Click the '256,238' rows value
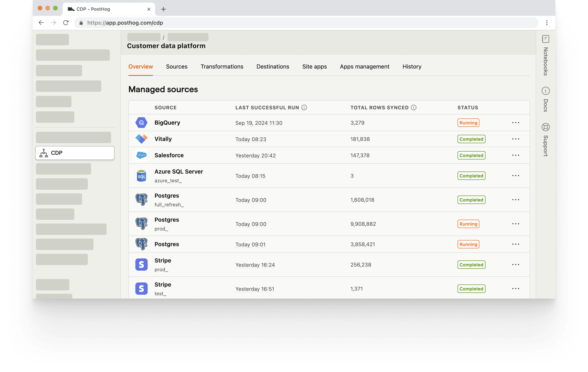The image size is (588, 372). [361, 265]
